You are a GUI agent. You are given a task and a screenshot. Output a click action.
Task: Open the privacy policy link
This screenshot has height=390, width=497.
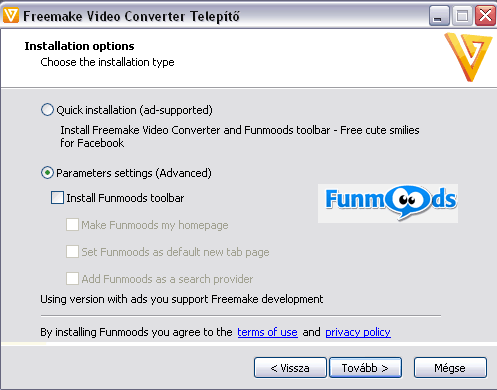(358, 332)
